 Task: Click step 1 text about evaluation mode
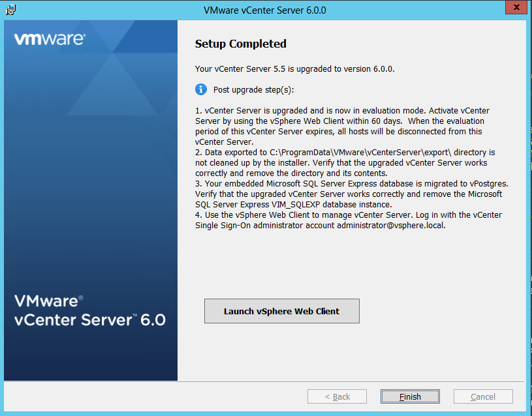pos(342,126)
